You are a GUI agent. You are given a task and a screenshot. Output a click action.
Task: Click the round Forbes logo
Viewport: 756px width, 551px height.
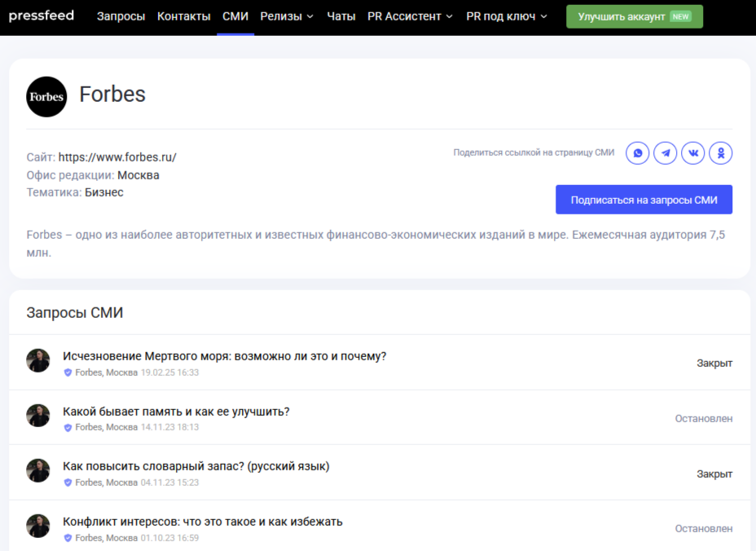[x=46, y=96]
